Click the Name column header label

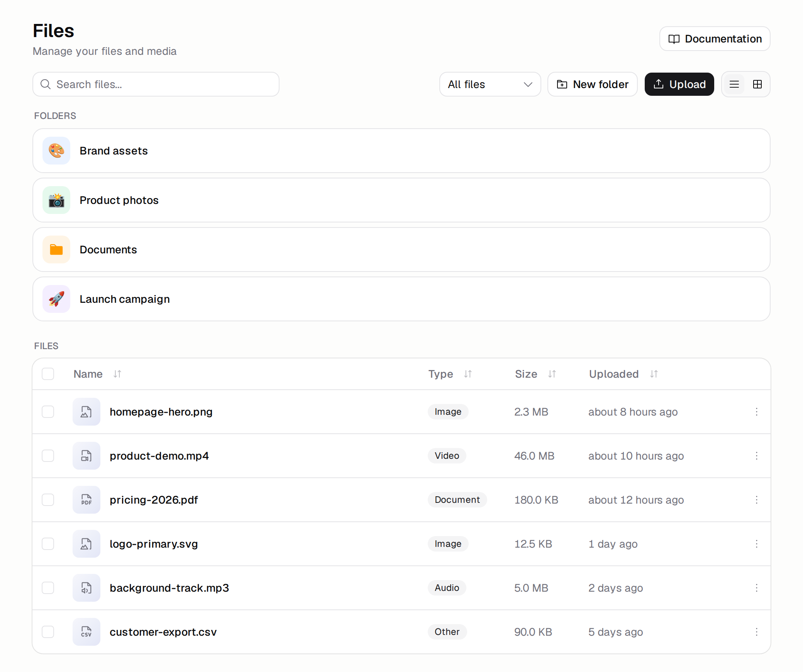click(x=88, y=374)
